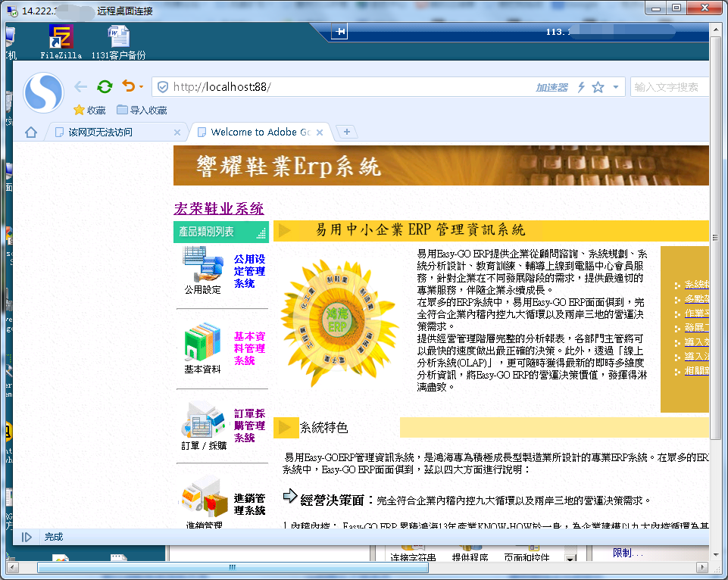Viewport: 728px width, 580px height.
Task: Open the FileZilla desktop shortcut
Action: pos(61,42)
